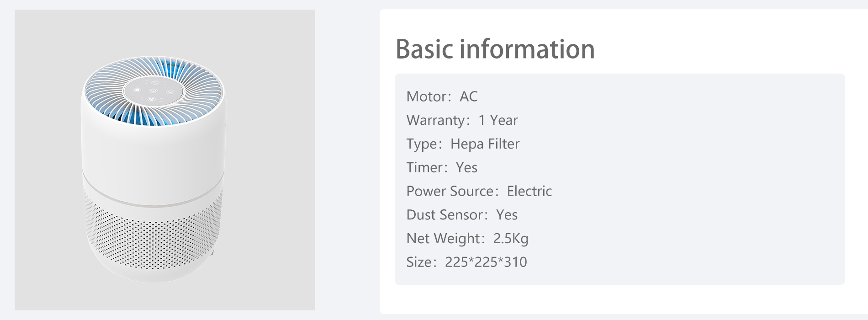Select the Timer: Yes specification

442,167
